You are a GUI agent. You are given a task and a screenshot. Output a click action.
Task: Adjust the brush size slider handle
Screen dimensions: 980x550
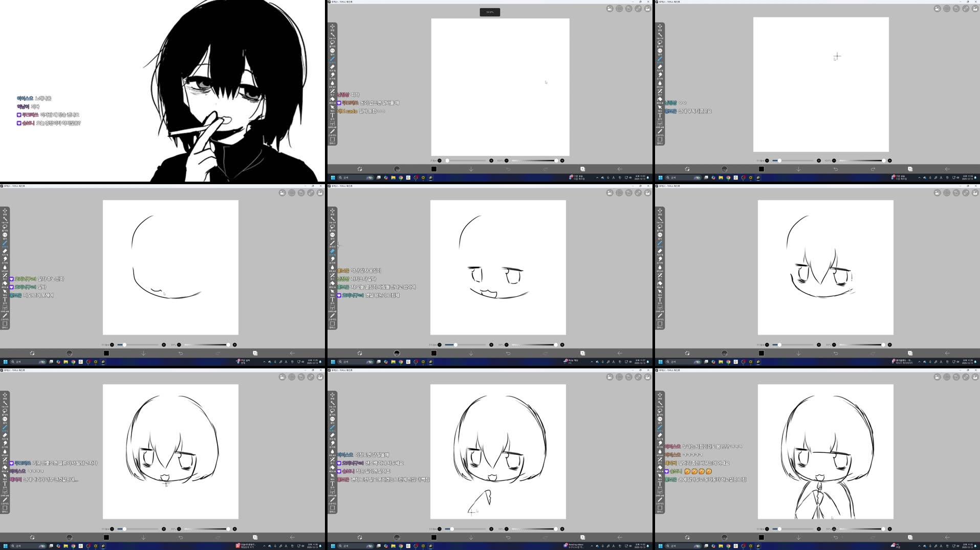455,345
